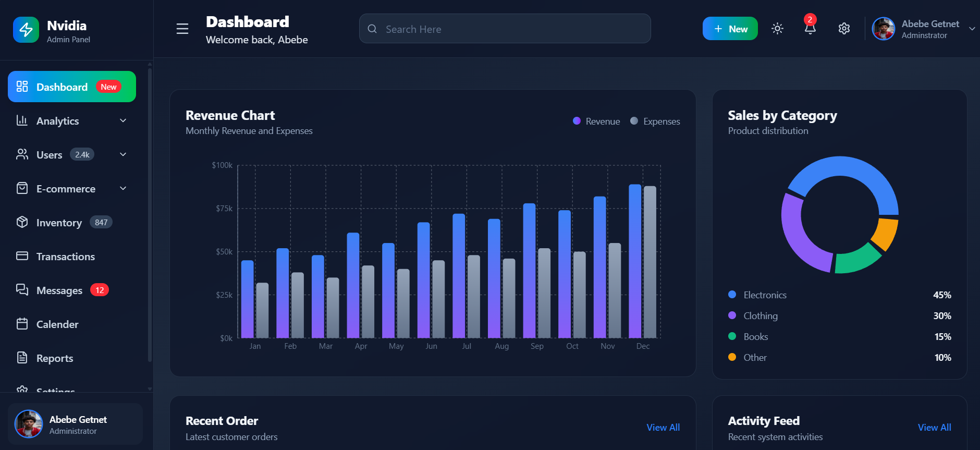
Task: Open the E-commerce menu item
Action: point(72,188)
